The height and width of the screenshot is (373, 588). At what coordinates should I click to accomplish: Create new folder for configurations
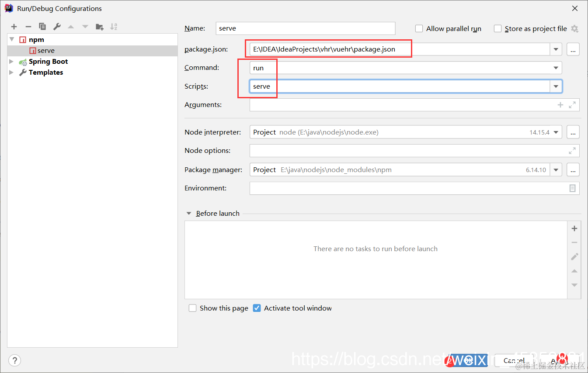click(x=100, y=27)
